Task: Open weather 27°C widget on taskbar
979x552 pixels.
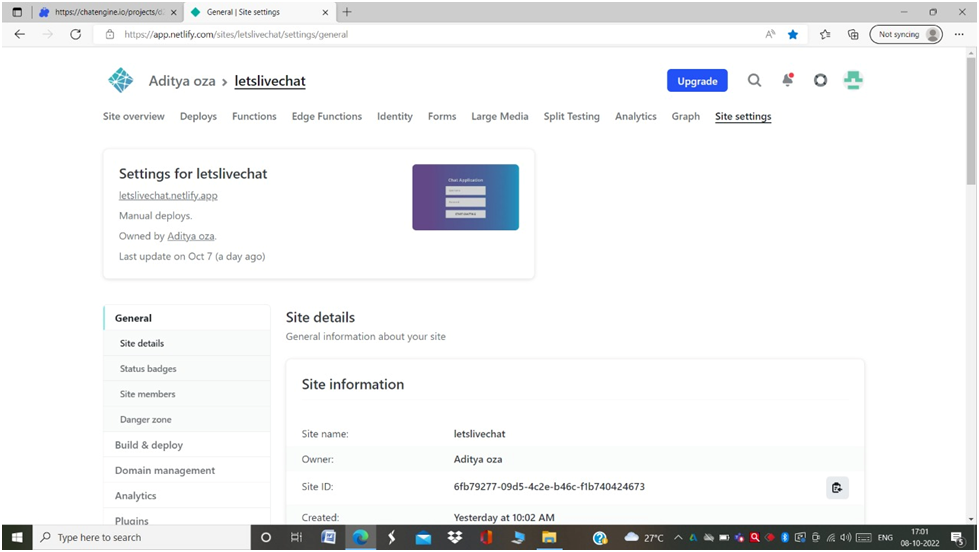Action: click(x=644, y=537)
